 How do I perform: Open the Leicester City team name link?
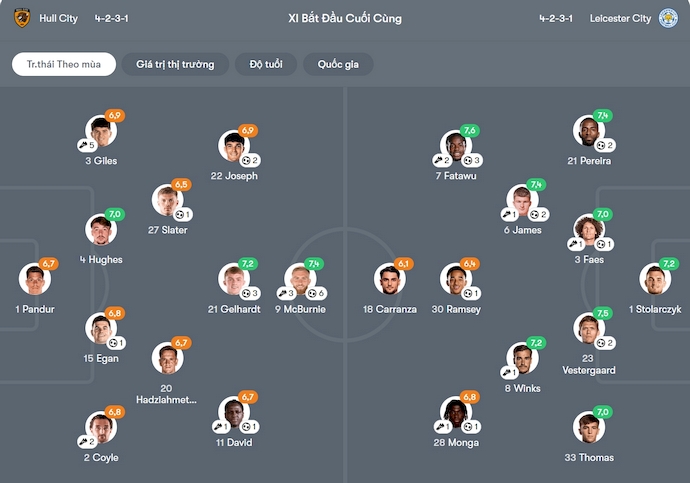pyautogui.click(x=620, y=18)
